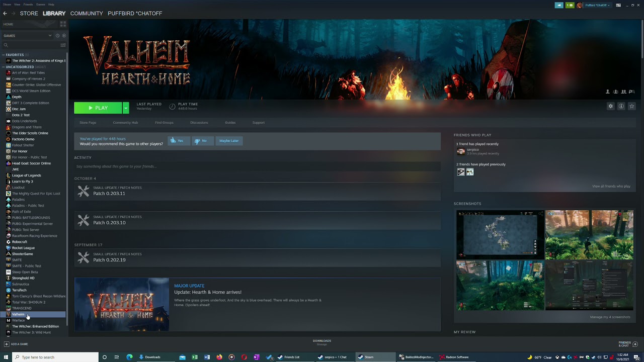Viewport: 644px width, 362px height.
Task: Switch to Big Picture mode icon
Action: click(618, 5)
